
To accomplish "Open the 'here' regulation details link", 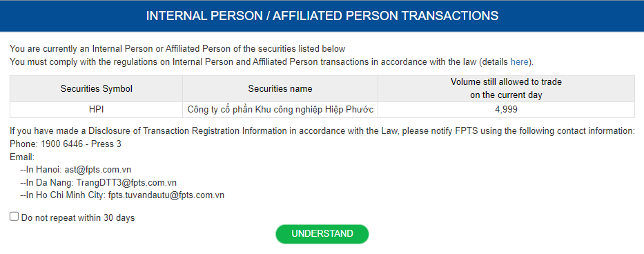I will (x=519, y=62).
